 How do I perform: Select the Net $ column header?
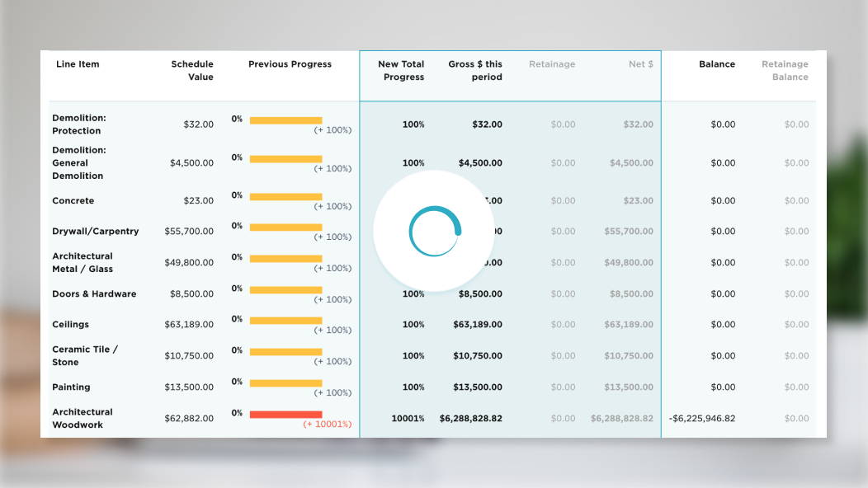pos(640,64)
